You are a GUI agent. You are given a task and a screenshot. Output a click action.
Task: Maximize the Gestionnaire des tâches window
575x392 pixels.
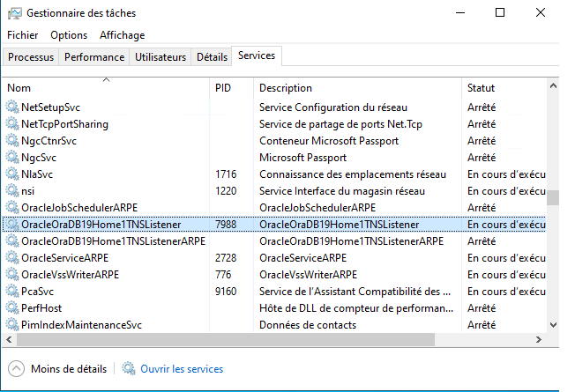click(x=500, y=13)
